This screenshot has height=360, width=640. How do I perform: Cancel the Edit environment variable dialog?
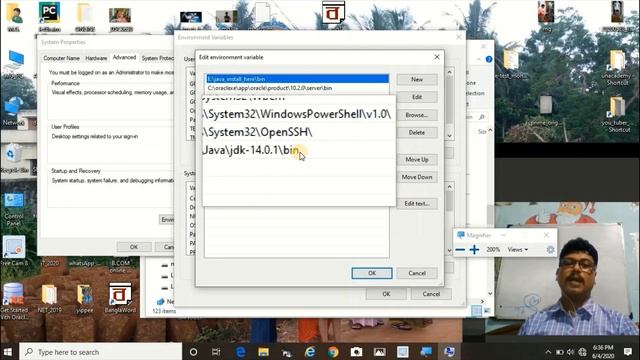point(417,273)
